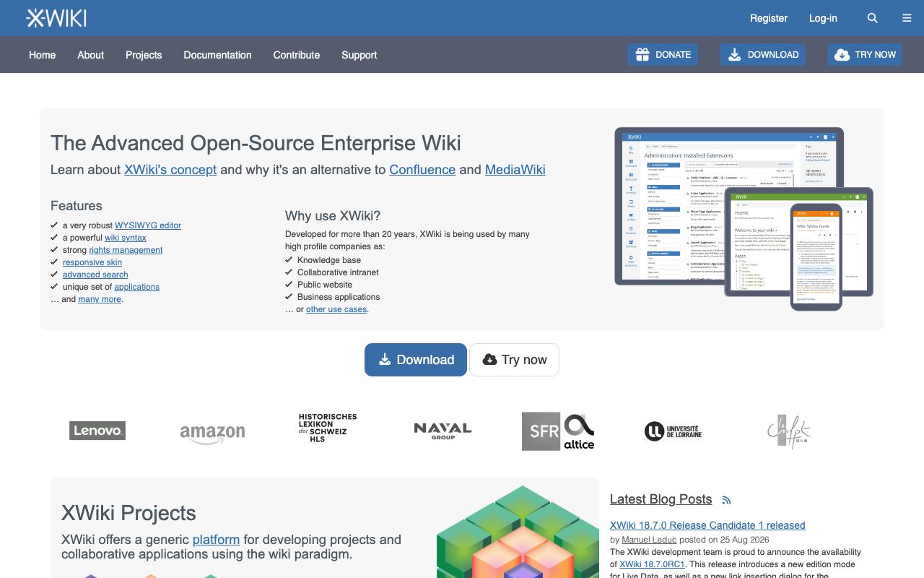Click the XWiki logo in the header
Screen dimensions: 924x578
pos(56,18)
